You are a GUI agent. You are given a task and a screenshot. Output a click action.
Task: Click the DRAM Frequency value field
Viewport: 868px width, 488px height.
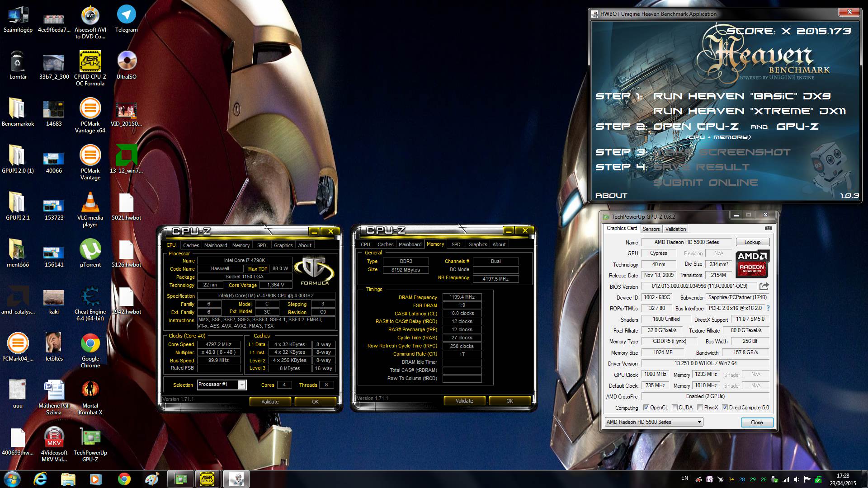462,297
